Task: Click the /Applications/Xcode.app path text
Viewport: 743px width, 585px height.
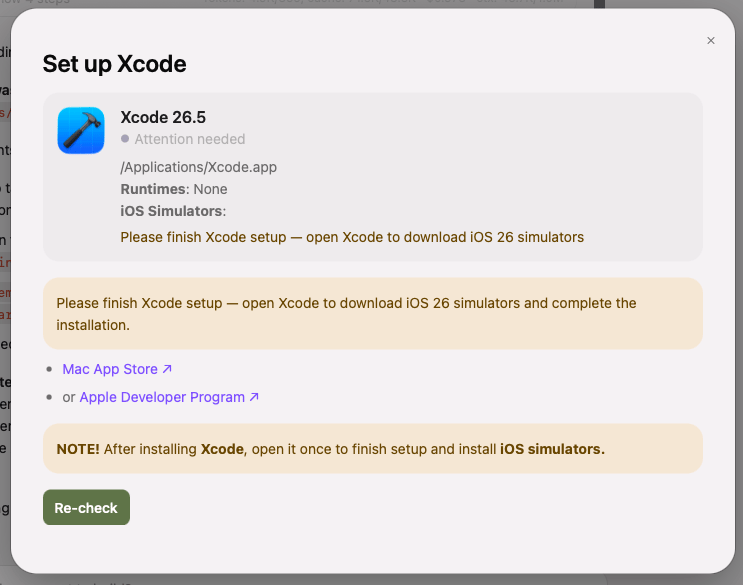Action: point(199,167)
